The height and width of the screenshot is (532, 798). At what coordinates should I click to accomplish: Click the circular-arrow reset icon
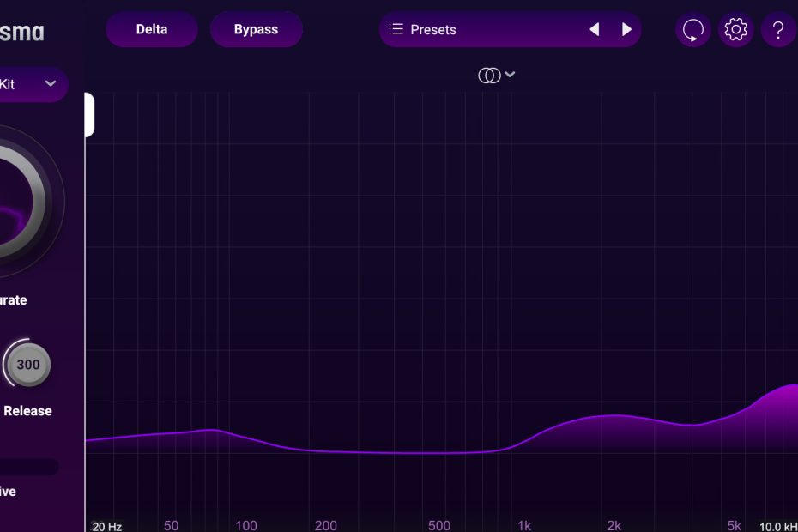[692, 30]
